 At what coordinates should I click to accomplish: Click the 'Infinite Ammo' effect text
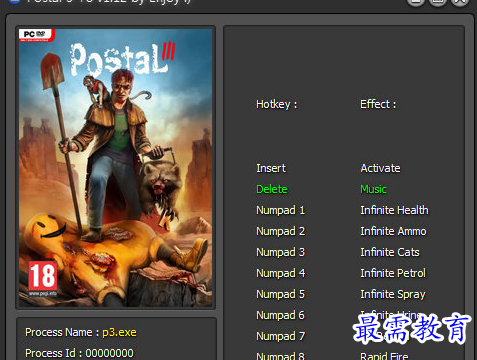[393, 231]
